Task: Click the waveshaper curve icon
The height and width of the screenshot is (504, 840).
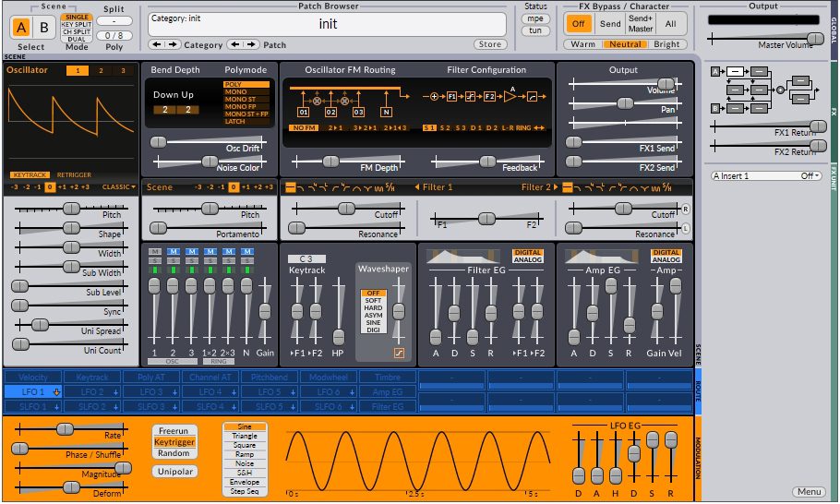Action: click(x=399, y=353)
